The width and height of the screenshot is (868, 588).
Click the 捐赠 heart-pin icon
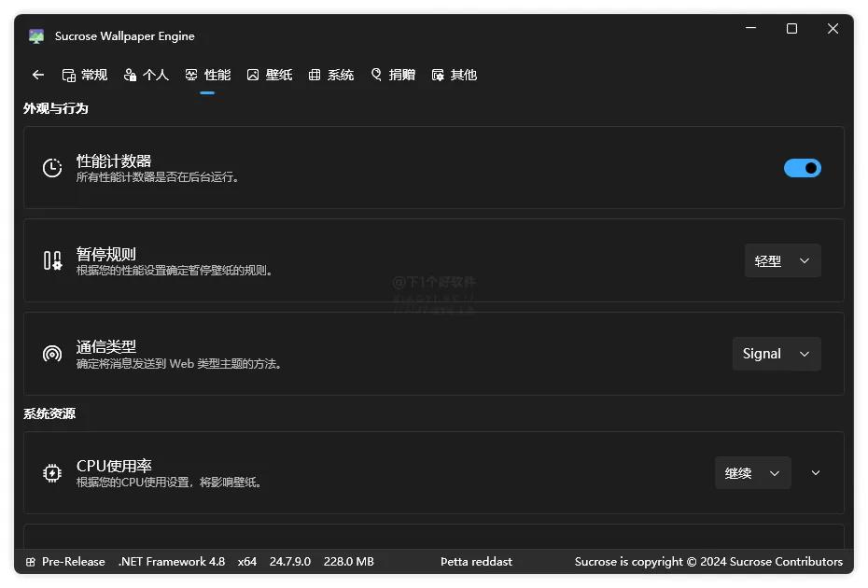tap(376, 74)
